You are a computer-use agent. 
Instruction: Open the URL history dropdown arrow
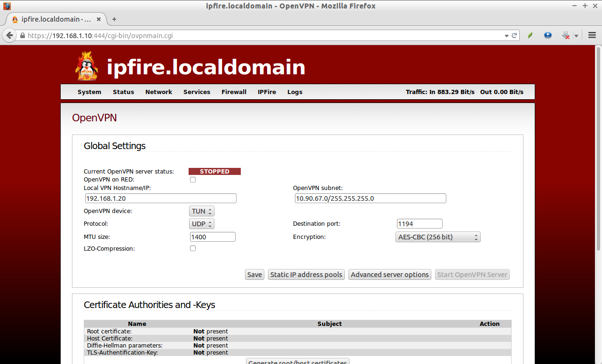[x=507, y=36]
